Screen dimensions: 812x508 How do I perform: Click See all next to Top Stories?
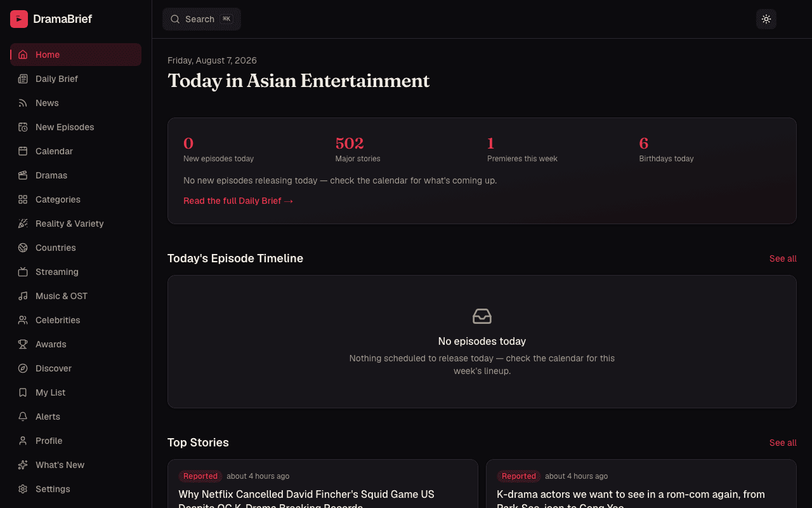pos(783,443)
